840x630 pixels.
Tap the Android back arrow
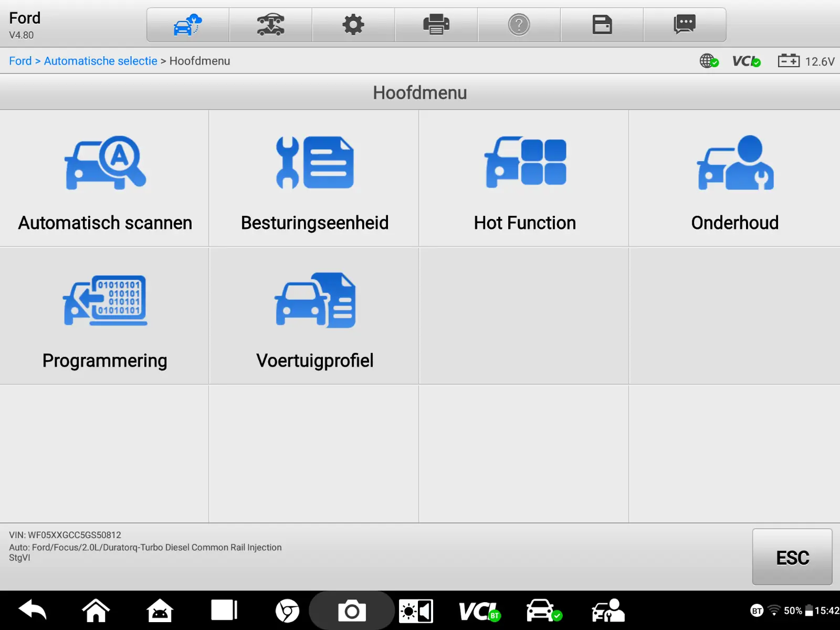[33, 611]
